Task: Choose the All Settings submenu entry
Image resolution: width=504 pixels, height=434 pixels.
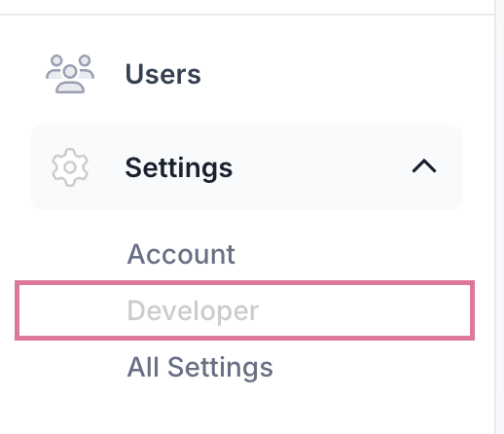Action: pyautogui.click(x=200, y=367)
